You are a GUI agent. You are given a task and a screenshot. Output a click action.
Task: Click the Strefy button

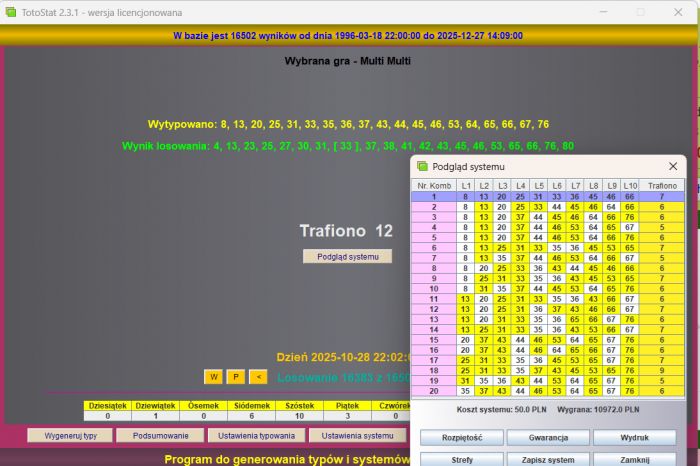(x=462, y=459)
